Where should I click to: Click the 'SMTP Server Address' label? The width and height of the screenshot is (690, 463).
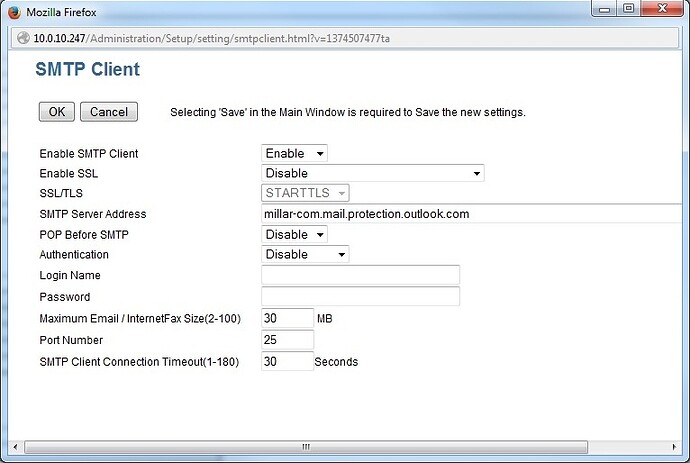[x=93, y=214]
